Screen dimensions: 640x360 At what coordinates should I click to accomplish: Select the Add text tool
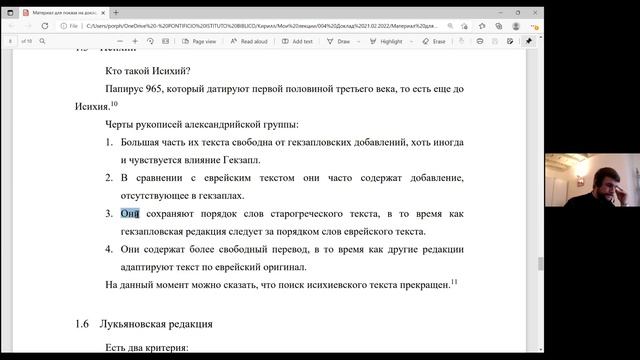click(x=297, y=41)
